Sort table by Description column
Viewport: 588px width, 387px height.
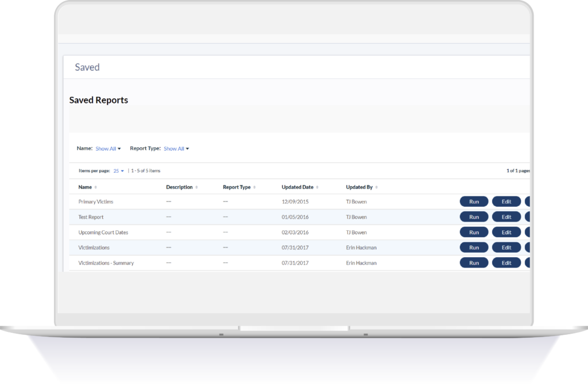(x=182, y=187)
